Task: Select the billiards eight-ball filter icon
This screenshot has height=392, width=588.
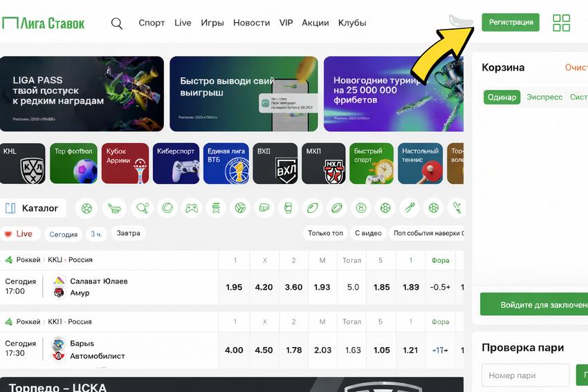Action: (x=361, y=208)
